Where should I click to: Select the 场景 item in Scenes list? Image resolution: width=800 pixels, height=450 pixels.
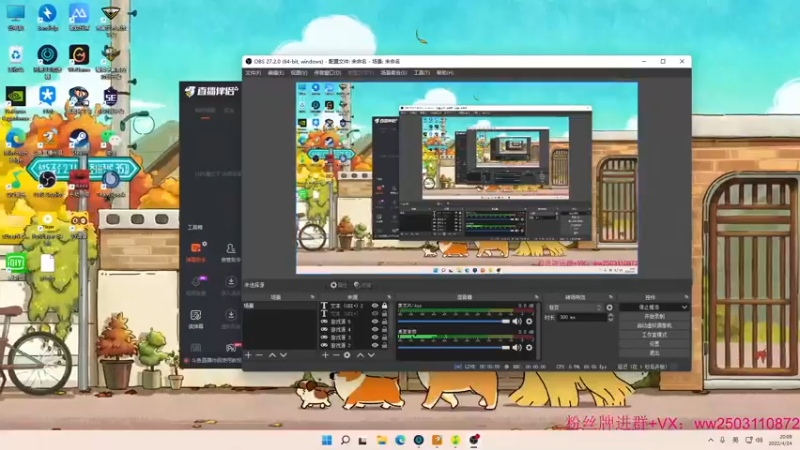[279, 306]
